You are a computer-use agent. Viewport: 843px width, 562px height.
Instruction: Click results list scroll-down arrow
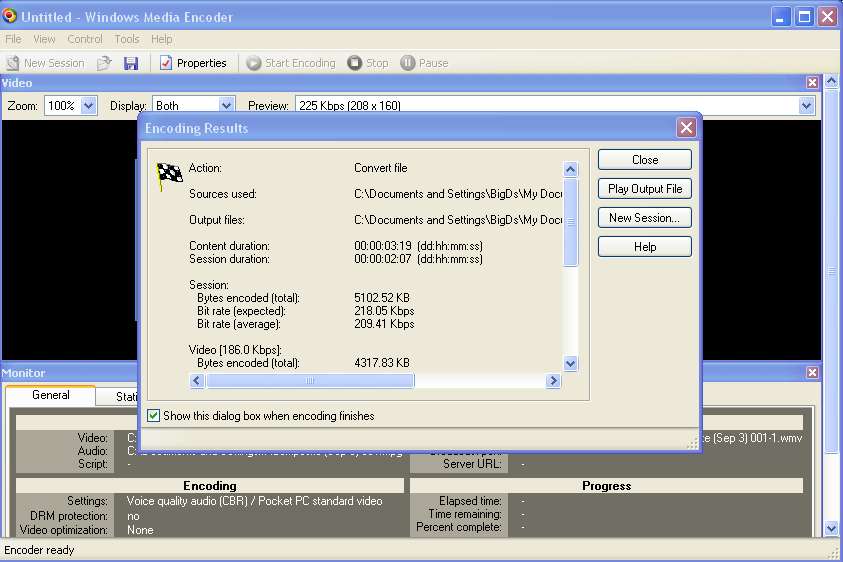(570, 364)
